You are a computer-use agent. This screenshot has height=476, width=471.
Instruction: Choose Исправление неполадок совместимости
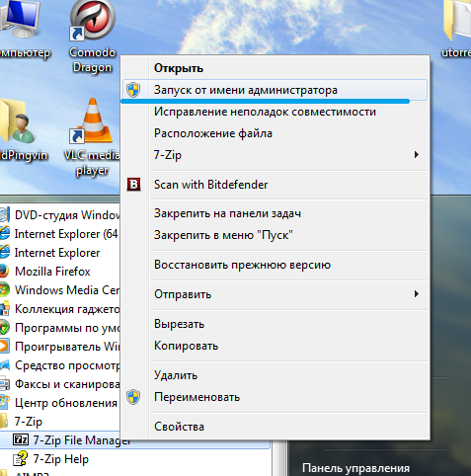pos(275,112)
